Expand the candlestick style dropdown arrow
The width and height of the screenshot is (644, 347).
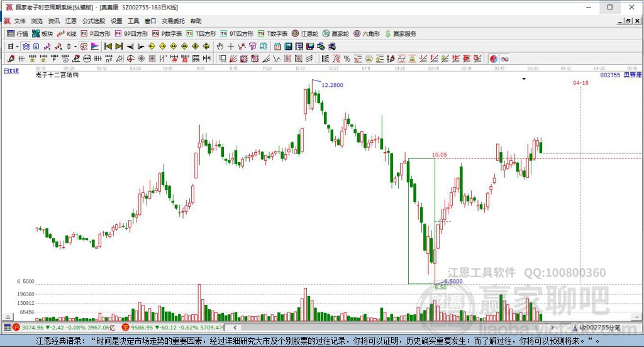[75, 47]
